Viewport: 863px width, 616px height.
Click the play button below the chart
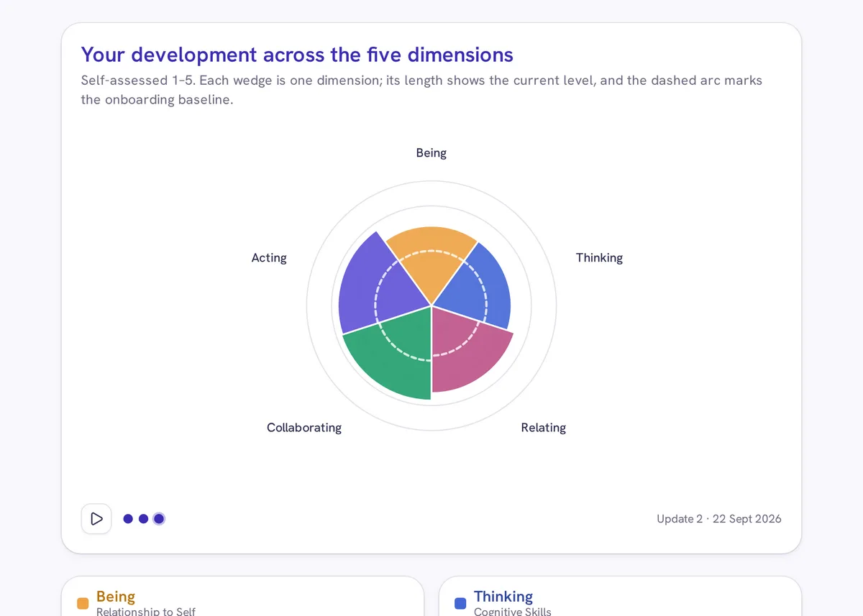click(x=96, y=519)
